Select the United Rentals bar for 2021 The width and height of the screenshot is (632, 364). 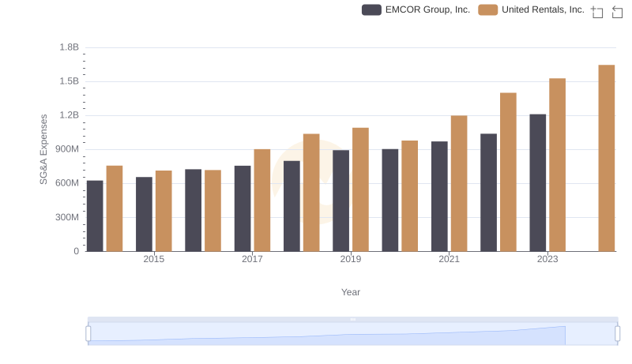459,184
